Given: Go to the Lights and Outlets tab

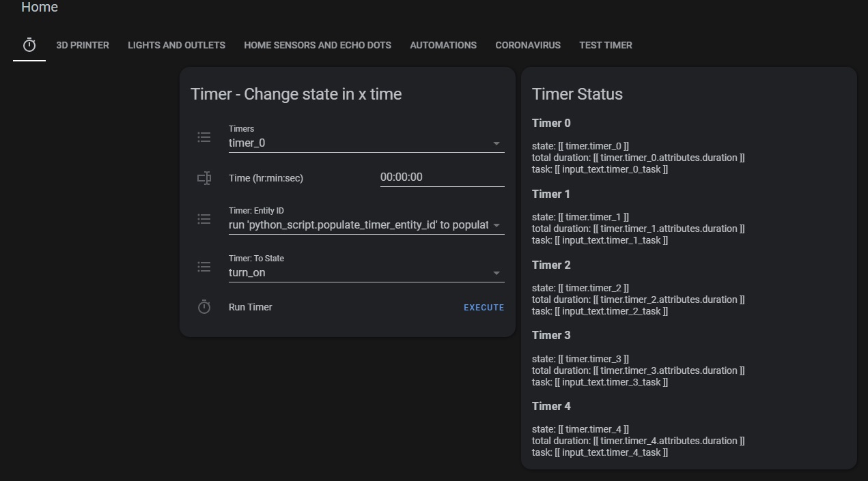Looking at the screenshot, I should pos(176,45).
